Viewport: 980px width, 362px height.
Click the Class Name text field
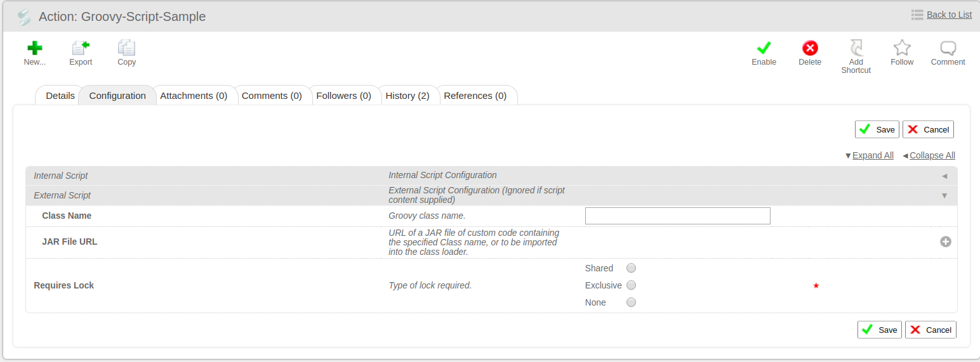[677, 216]
